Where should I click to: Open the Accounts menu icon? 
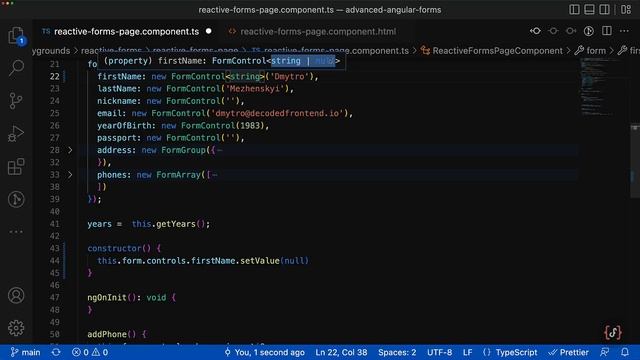(x=16, y=295)
